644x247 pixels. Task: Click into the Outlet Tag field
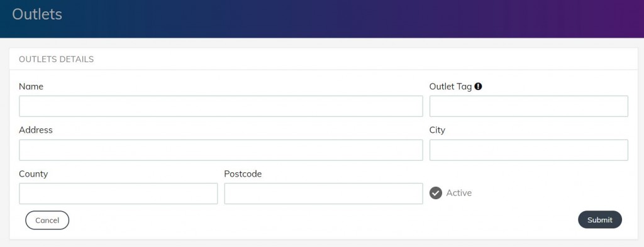tap(528, 106)
